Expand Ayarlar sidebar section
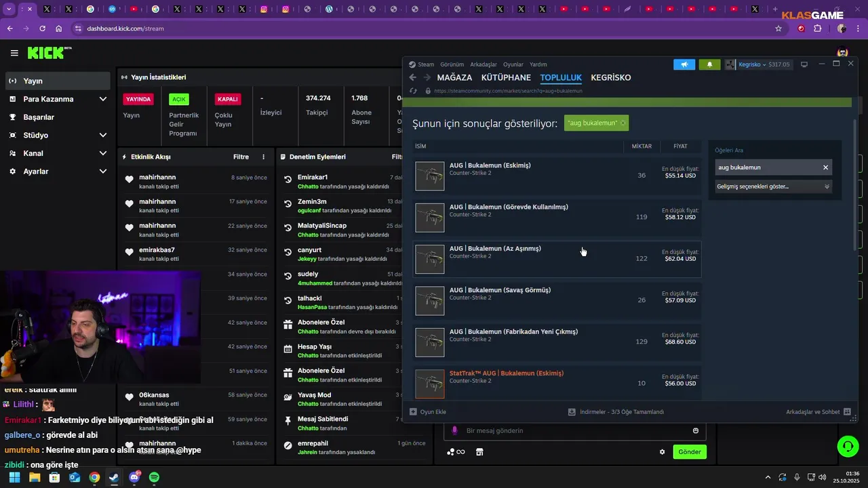Screen dimensions: 868x488 [x=103, y=171]
